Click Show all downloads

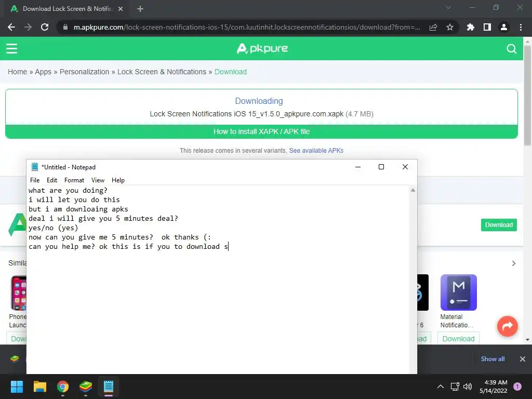click(x=493, y=359)
